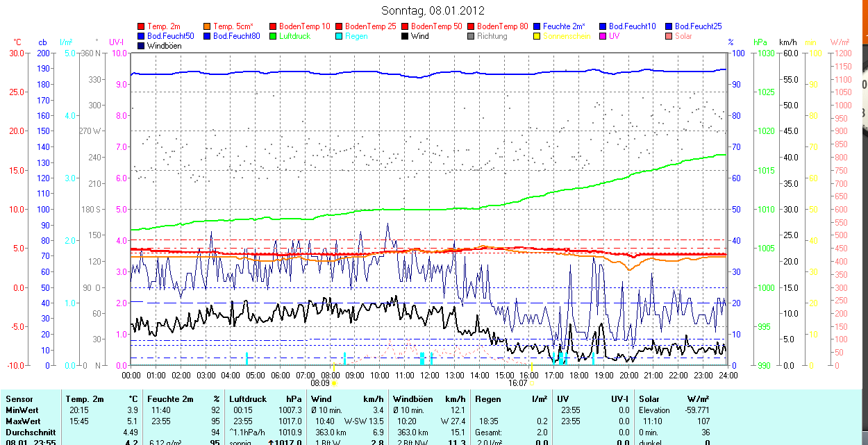Click the 08:09 sunrise marker on time axis
Viewport: 868px width, 445px height.
[x=319, y=383]
